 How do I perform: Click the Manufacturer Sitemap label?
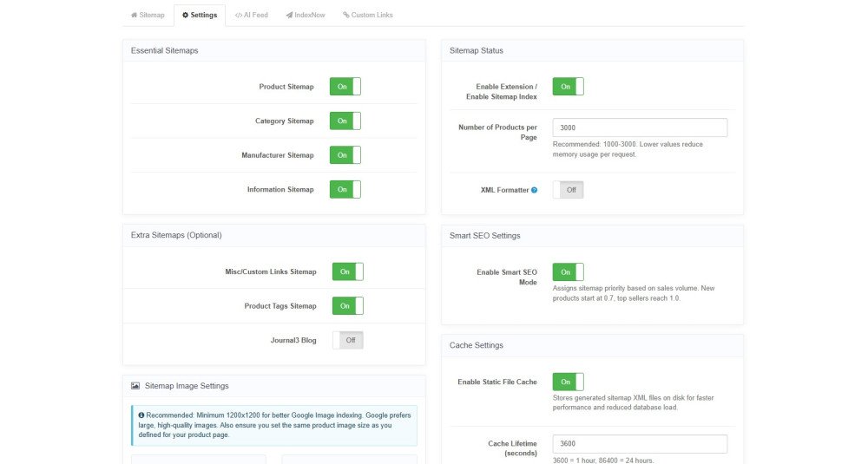tap(278, 155)
